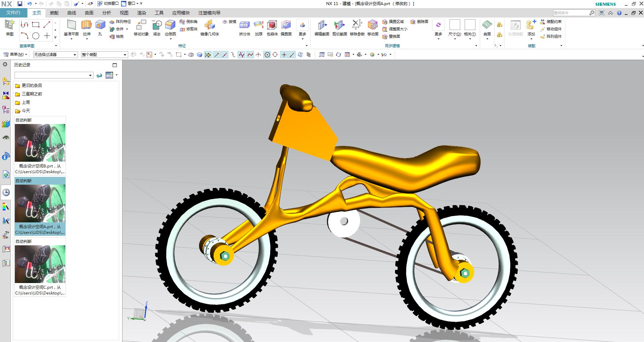This screenshot has width=644, height=342.
Task: Toggle the snap to end point option
Action: tap(217, 55)
